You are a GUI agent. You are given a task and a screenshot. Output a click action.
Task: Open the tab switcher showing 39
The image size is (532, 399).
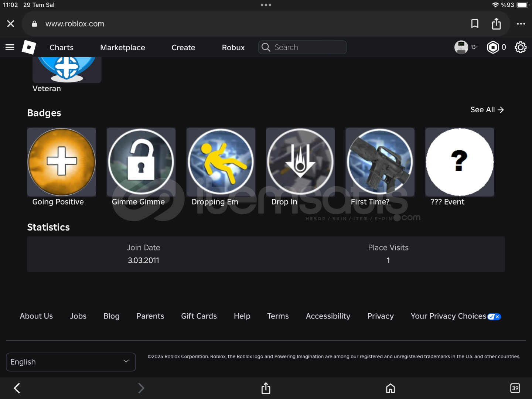[x=515, y=388]
